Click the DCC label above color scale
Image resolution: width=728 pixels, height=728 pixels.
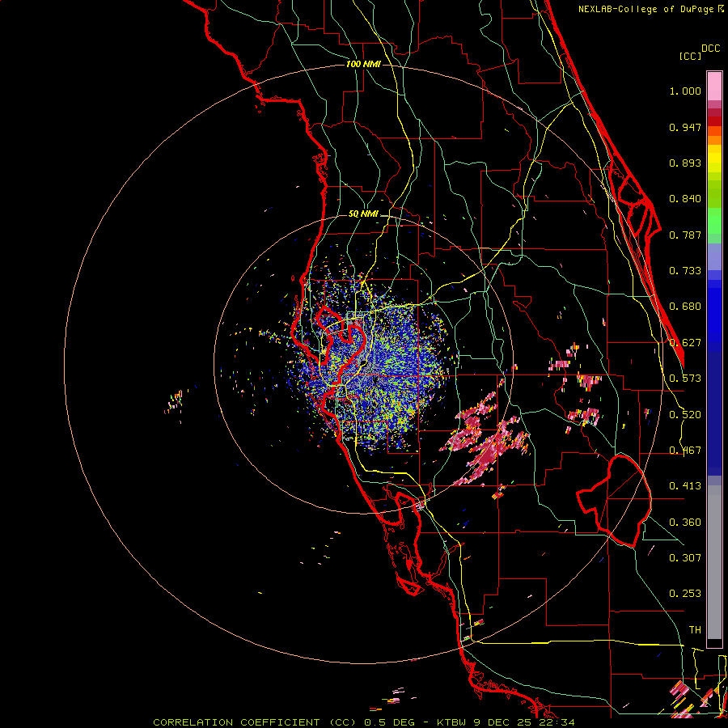click(710, 49)
